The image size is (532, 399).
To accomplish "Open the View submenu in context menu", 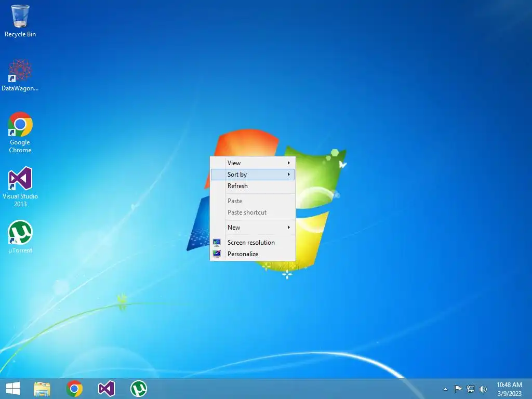I will click(253, 163).
